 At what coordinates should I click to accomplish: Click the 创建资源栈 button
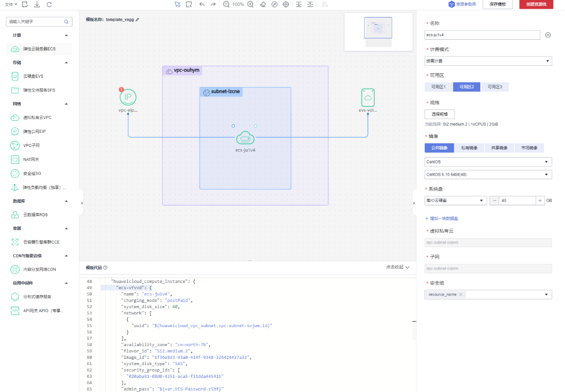coord(536,4)
